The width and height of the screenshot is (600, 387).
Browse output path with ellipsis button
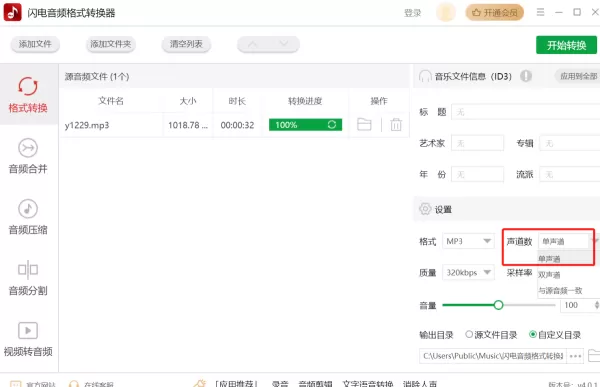point(576,356)
